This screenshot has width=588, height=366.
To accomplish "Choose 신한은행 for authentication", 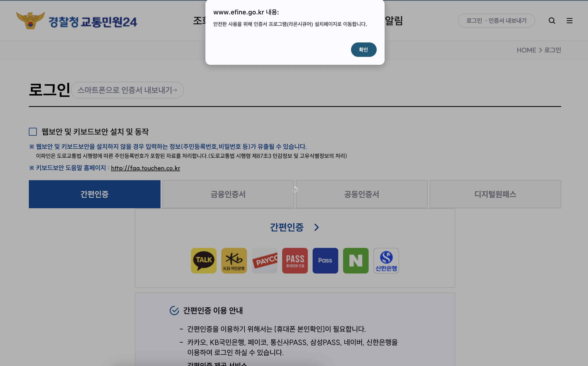I will point(386,260).
